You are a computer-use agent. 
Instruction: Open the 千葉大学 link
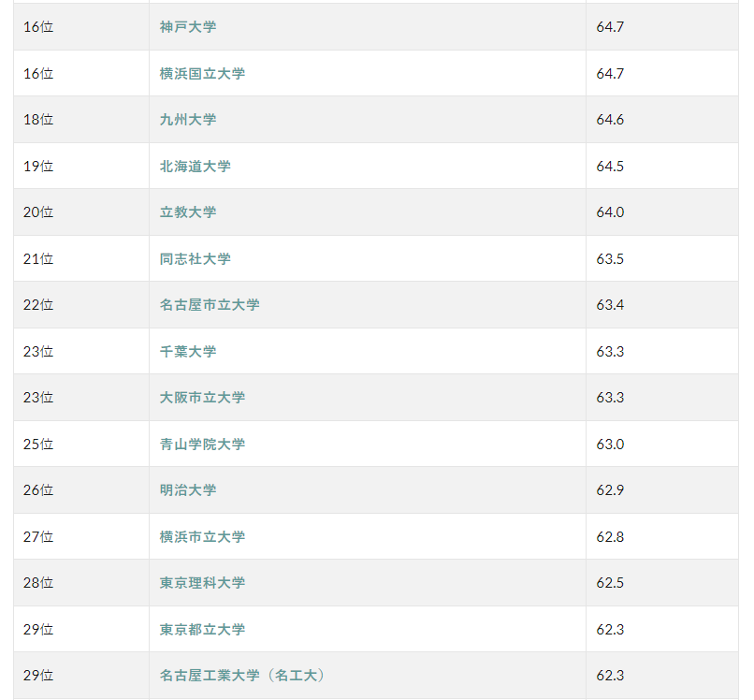point(188,351)
